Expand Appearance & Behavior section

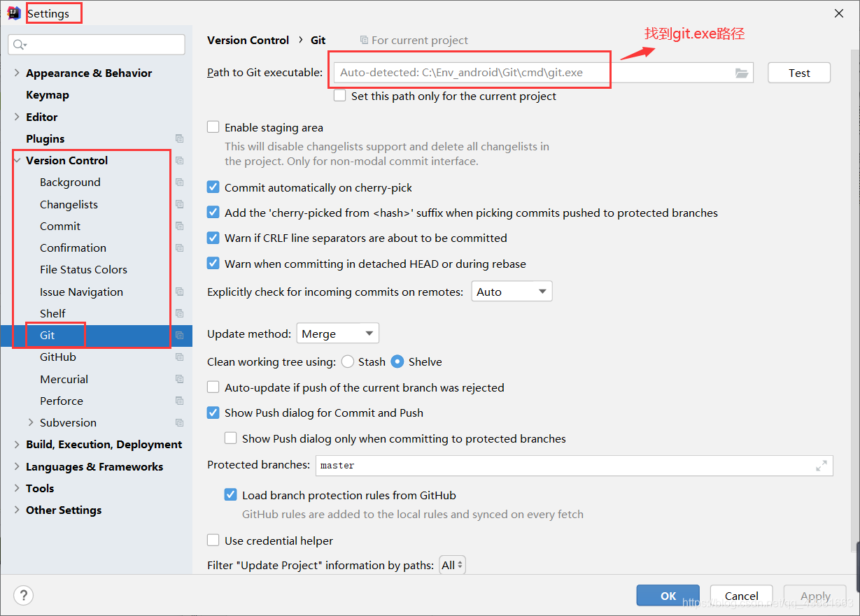click(17, 73)
